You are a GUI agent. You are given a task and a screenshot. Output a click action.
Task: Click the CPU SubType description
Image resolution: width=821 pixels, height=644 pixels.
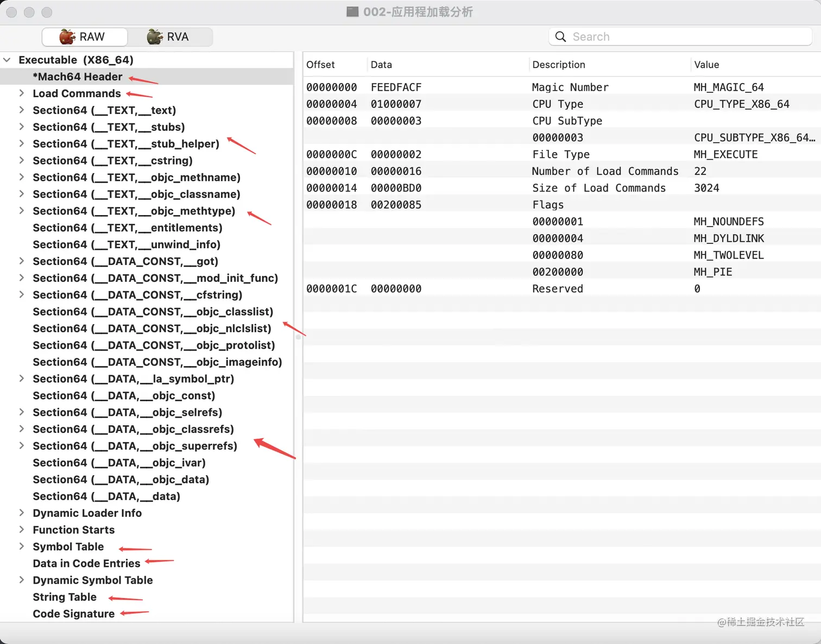567,121
